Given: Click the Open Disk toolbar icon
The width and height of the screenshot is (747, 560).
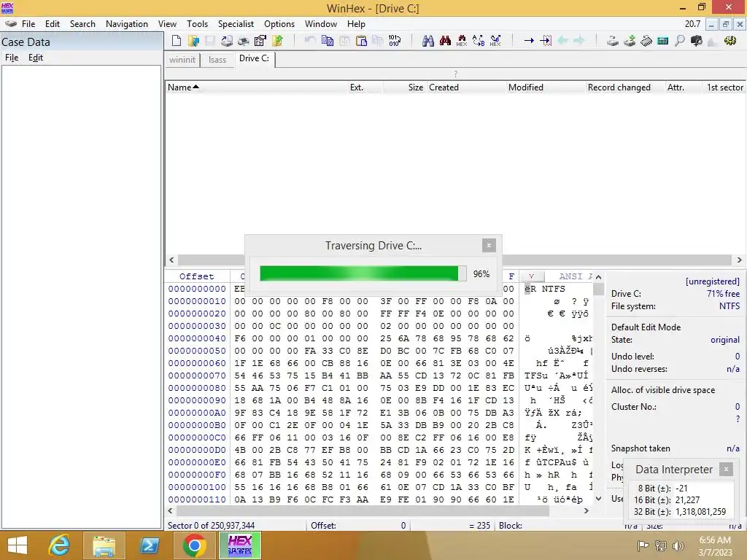Looking at the screenshot, I should (613, 41).
